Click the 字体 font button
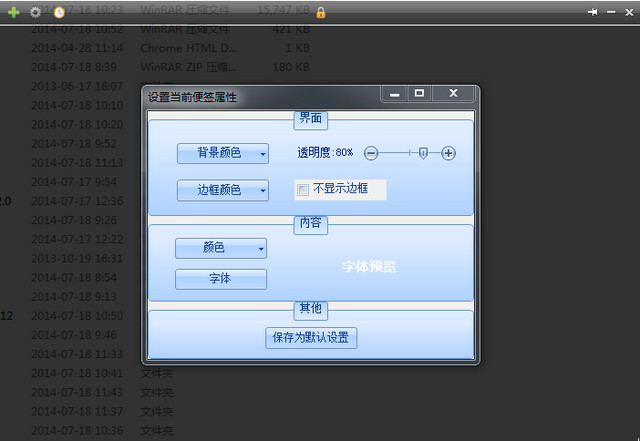The image size is (640, 441). click(x=221, y=279)
